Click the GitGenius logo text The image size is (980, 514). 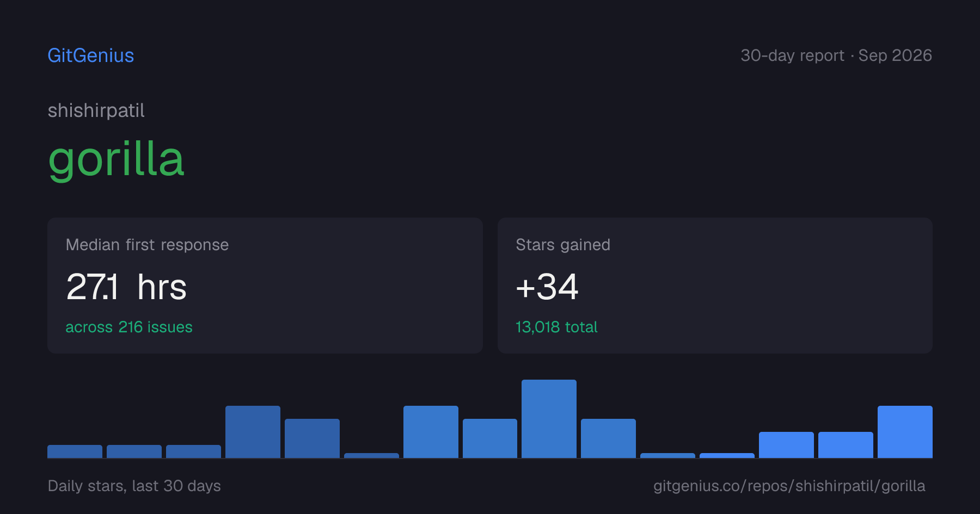tap(90, 55)
